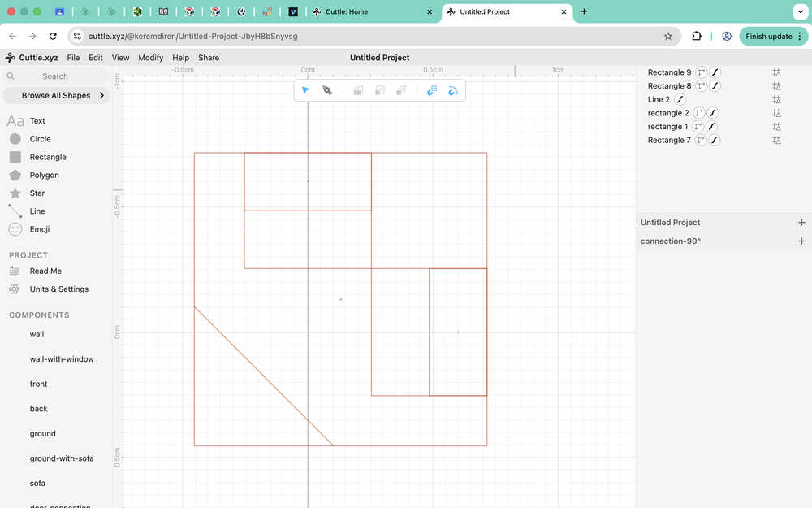Screen dimensions: 812x508
Task: Select the Pen tool
Action: (327, 90)
